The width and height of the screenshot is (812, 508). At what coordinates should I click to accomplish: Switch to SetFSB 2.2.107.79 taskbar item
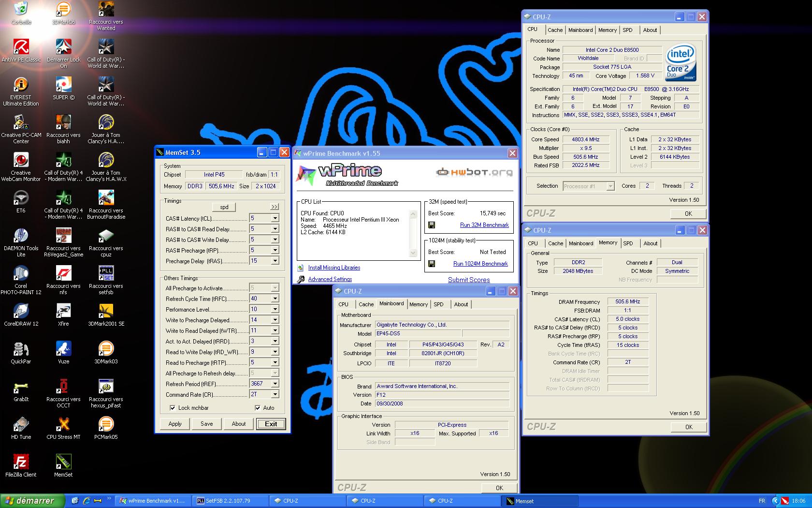coord(231,501)
